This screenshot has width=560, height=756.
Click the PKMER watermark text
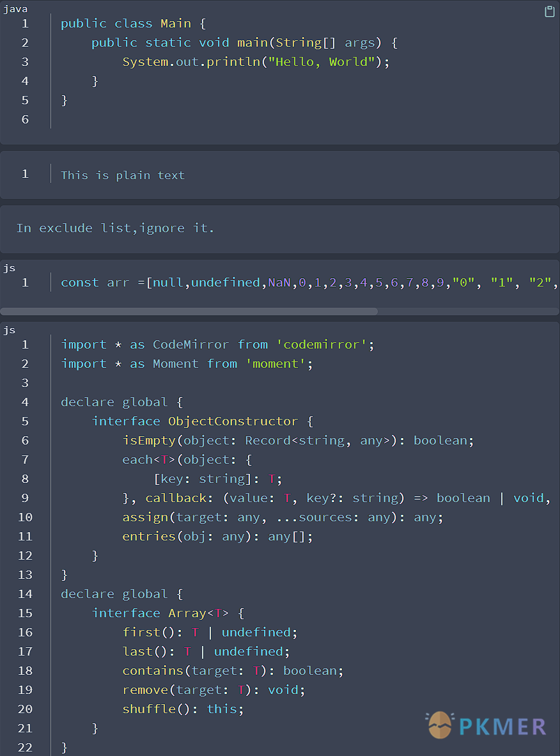503,727
